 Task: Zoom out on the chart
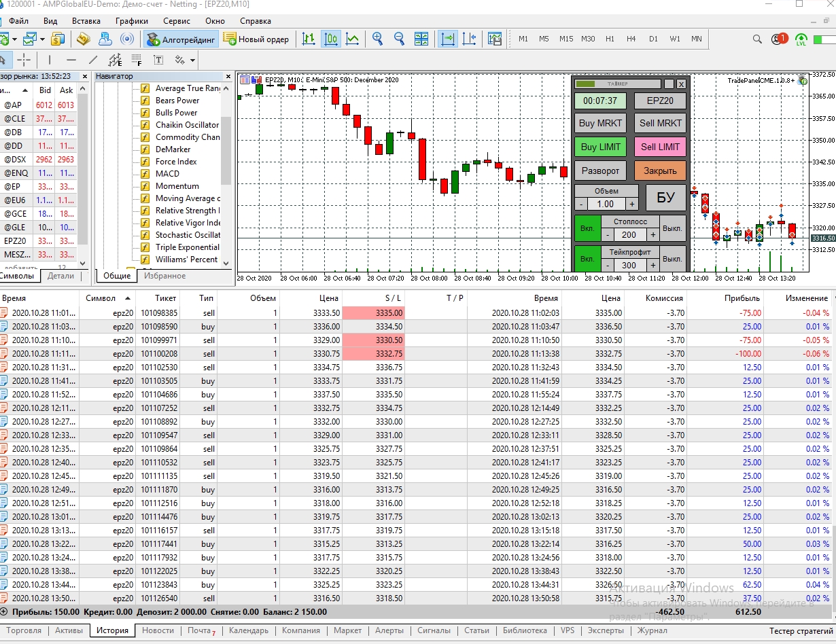point(400,39)
